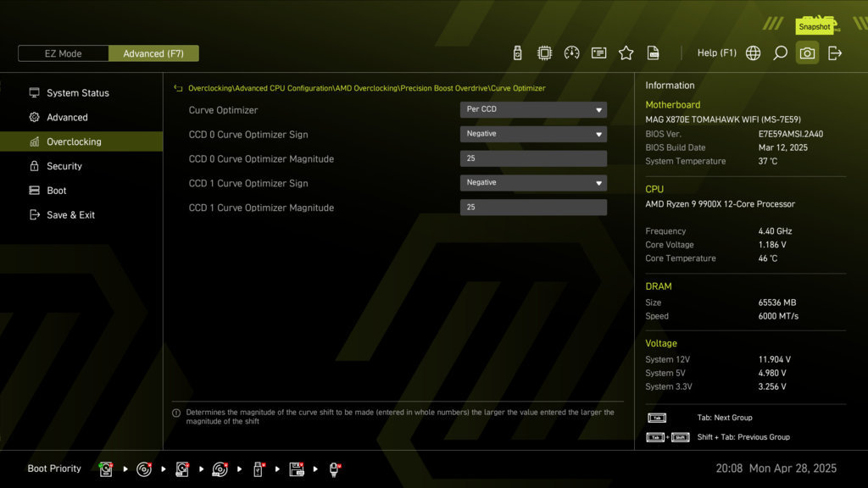Open the language globe icon
This screenshot has width=868, height=488.
point(753,53)
